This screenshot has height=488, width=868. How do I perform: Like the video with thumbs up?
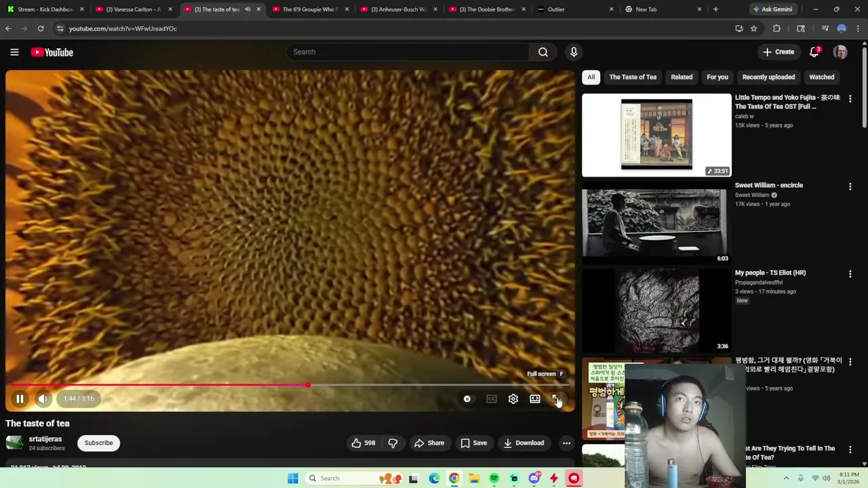(363, 443)
